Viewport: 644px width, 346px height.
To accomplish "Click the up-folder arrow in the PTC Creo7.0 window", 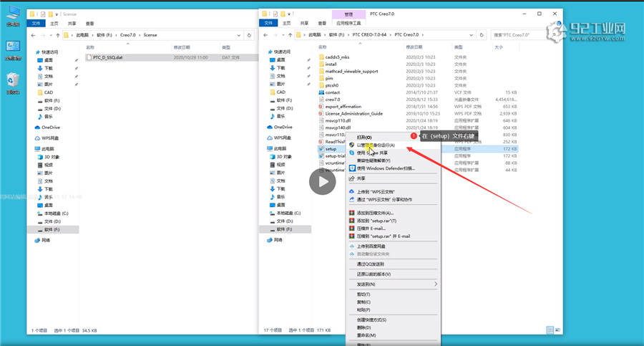I will pyautogui.click(x=291, y=35).
